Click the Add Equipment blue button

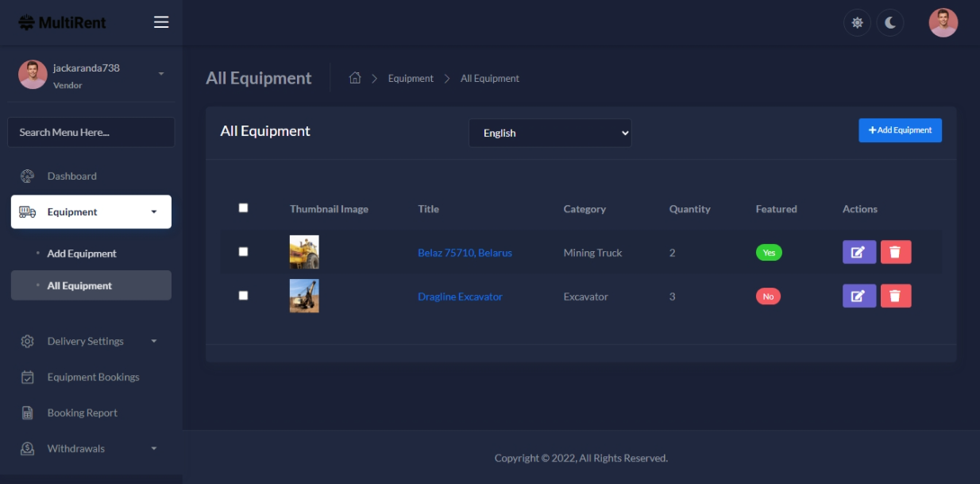click(900, 130)
